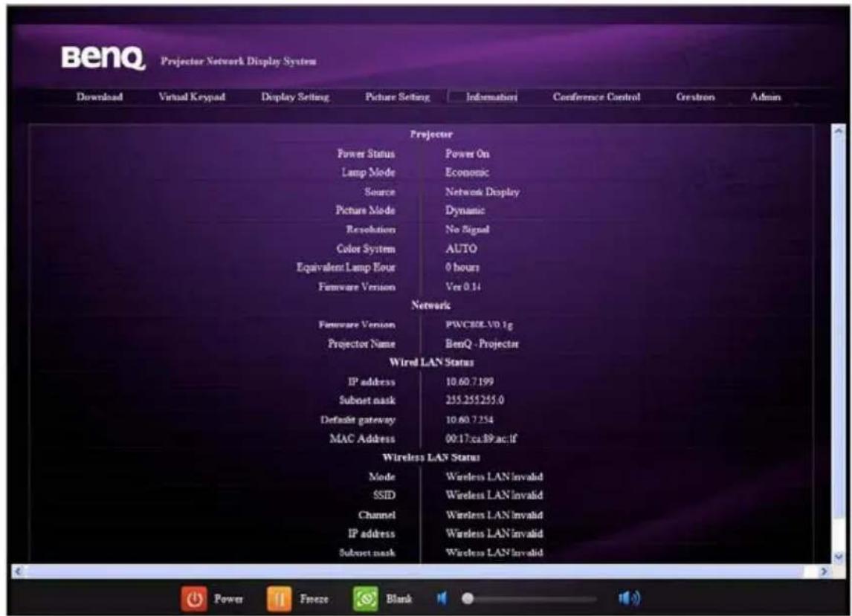The height and width of the screenshot is (616, 852).
Task: Open the Download tab
Action: (100, 97)
